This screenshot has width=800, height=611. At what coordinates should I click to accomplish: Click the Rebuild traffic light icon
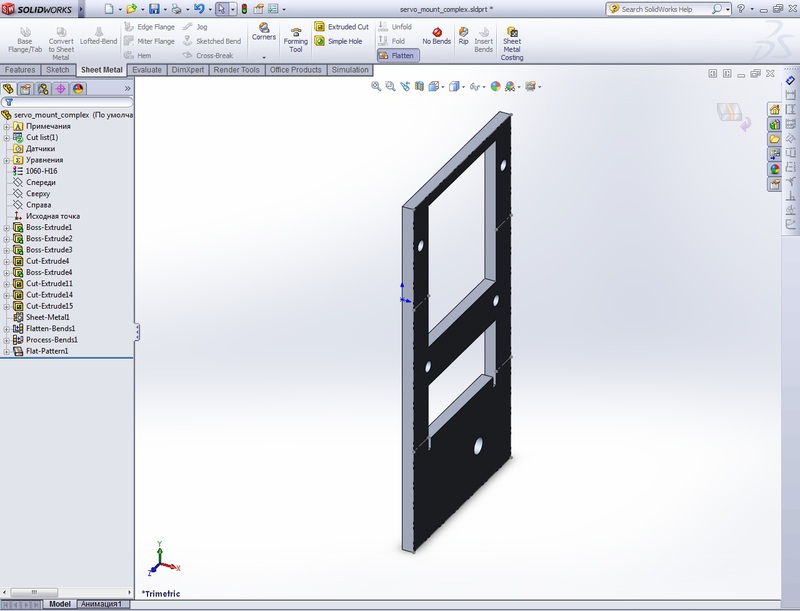coord(244,9)
